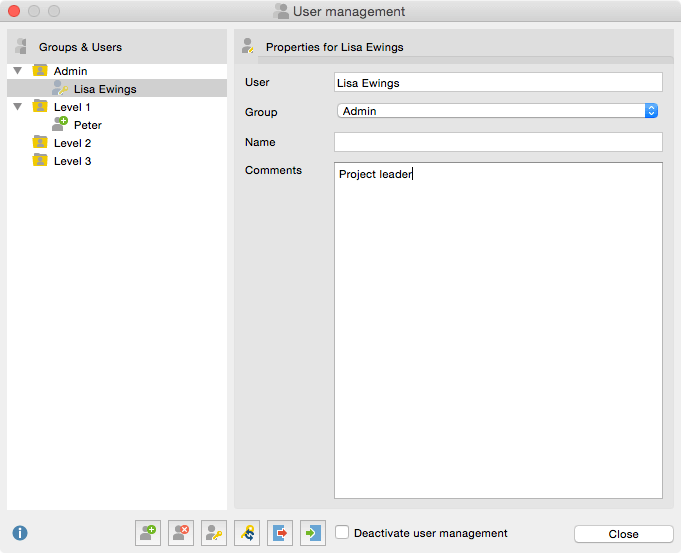Click inside the Comments text area
Viewport: 681px width, 553px height.
pos(498,331)
